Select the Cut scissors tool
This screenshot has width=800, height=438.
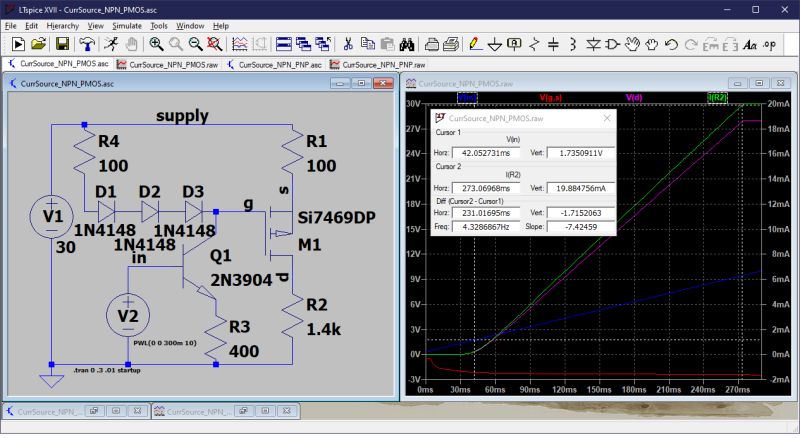[348, 44]
